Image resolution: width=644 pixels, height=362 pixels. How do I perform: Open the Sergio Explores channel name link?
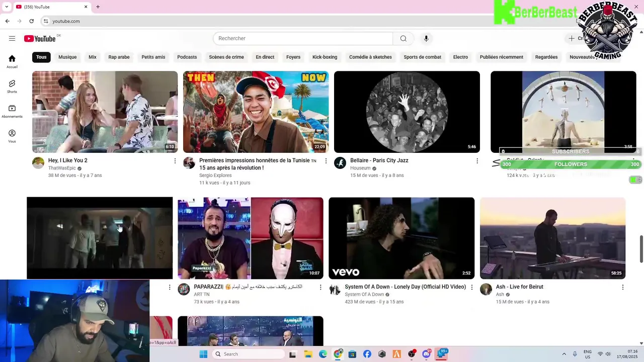coord(215,175)
